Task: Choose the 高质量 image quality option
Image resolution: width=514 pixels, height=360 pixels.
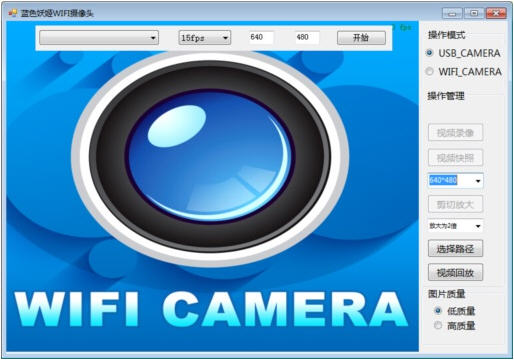Action: (x=455, y=325)
